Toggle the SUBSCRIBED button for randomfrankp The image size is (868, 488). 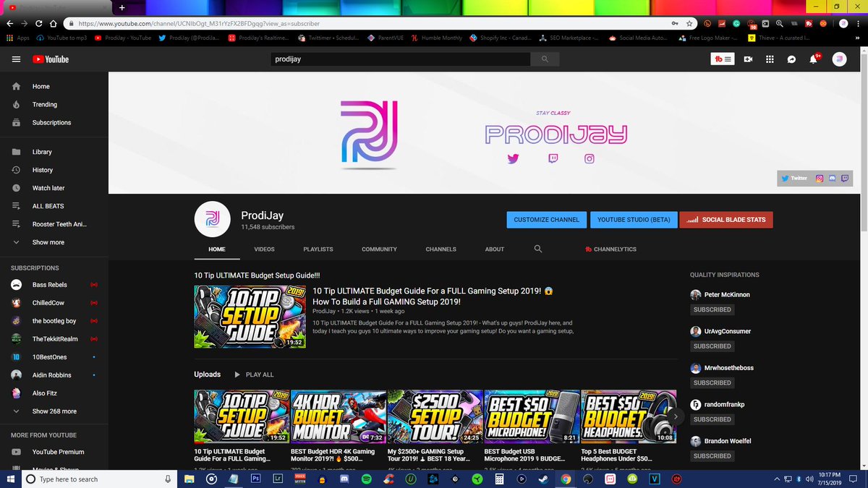[712, 419]
